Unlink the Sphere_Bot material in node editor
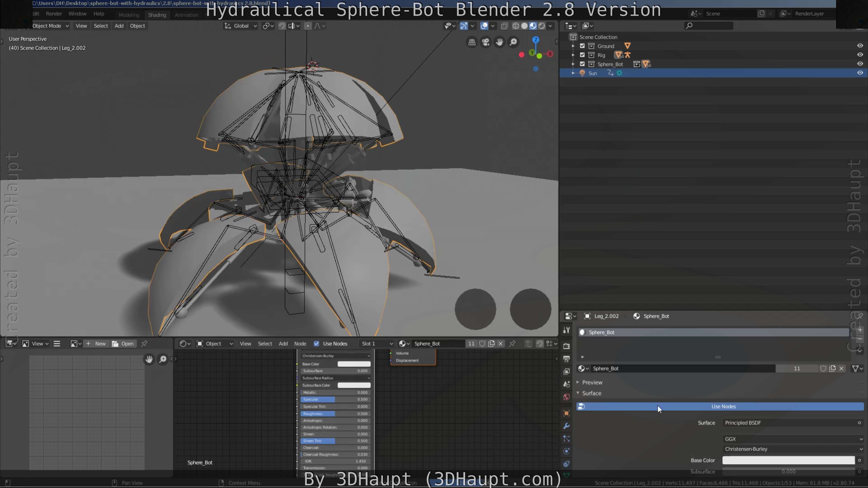 point(501,344)
